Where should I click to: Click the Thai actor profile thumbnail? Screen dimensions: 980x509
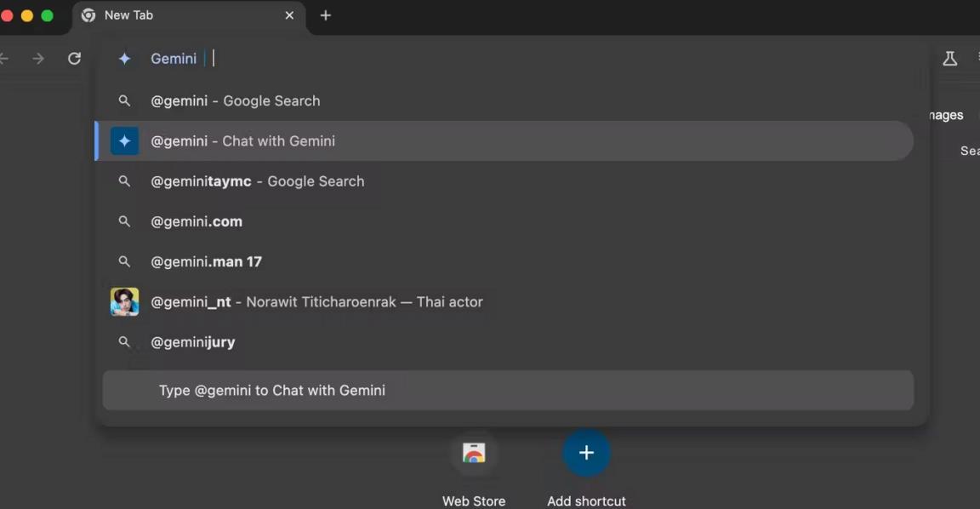[124, 302]
